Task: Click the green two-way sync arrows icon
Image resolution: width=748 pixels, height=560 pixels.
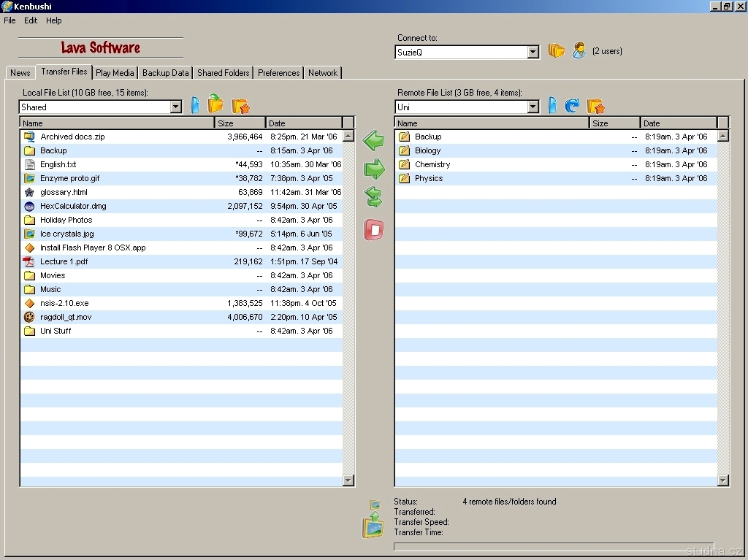Action: pyautogui.click(x=373, y=197)
